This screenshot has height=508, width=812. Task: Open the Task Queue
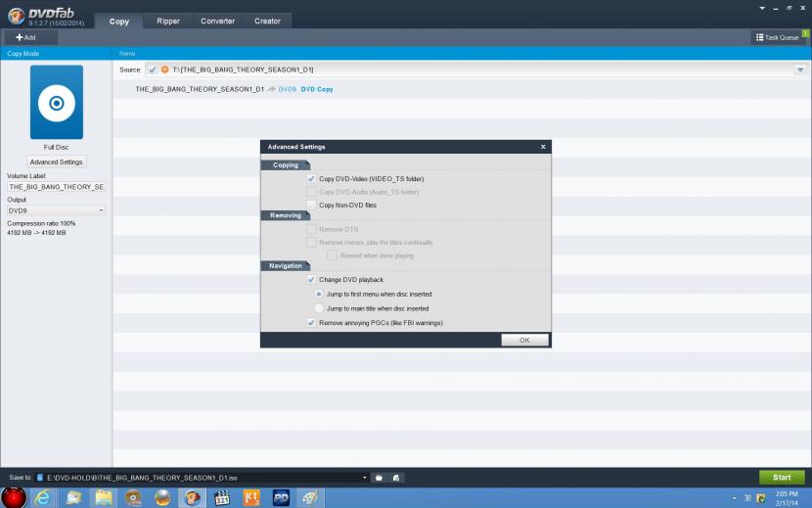(x=777, y=37)
